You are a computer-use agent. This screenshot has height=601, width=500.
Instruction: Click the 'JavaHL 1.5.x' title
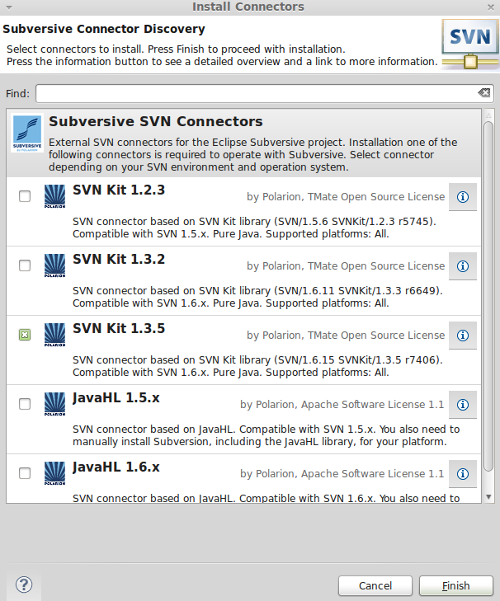pos(116,398)
